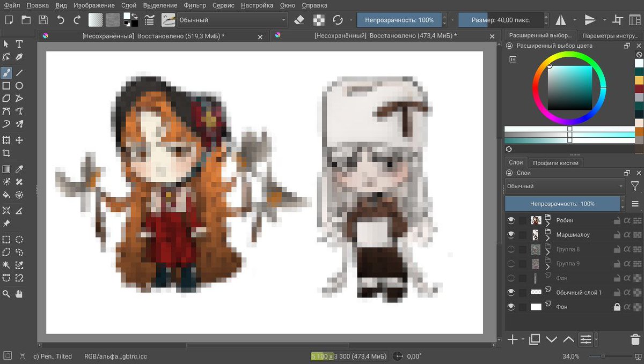644x364 pixels.
Task: Toggle vertical mirror tool icon
Action: pos(590,20)
